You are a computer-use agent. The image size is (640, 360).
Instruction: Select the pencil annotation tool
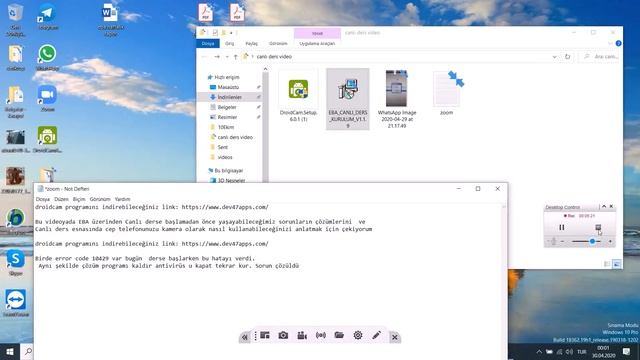(x=377, y=335)
